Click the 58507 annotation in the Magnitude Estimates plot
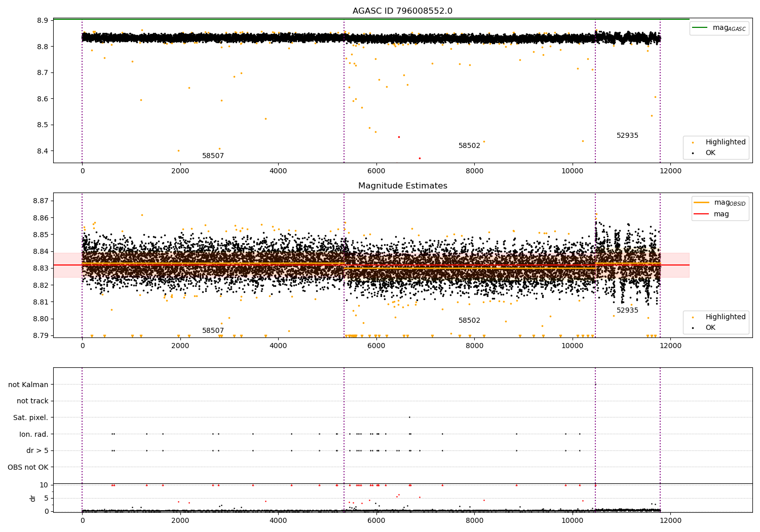This screenshot has height=532, width=760. [x=213, y=330]
